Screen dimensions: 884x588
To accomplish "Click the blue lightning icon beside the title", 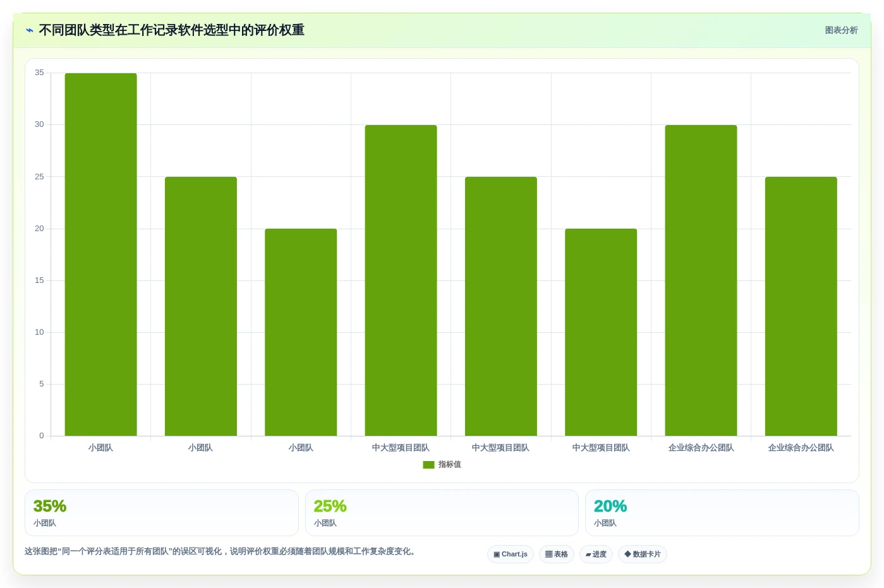I will 30,30.
